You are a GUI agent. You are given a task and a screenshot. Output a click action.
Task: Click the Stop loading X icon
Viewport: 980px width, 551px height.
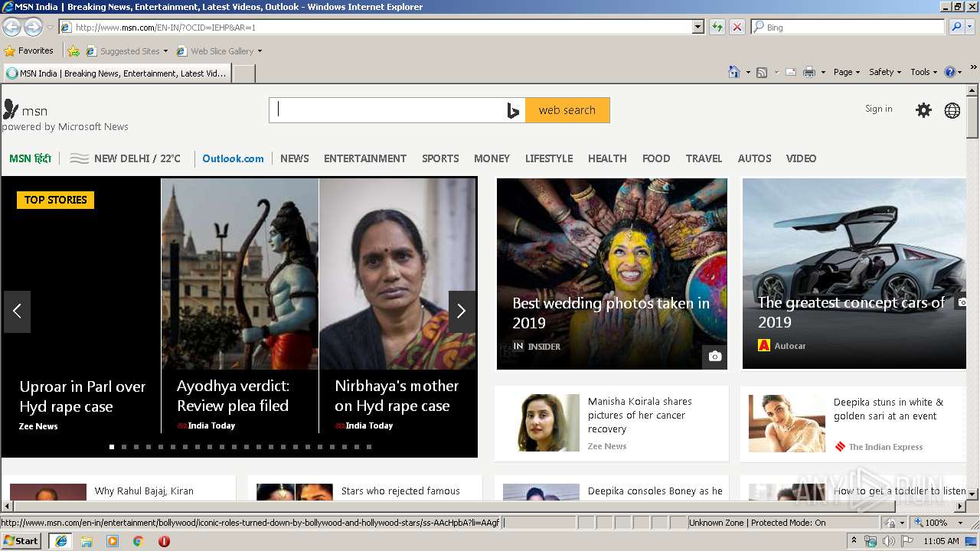click(x=737, y=27)
